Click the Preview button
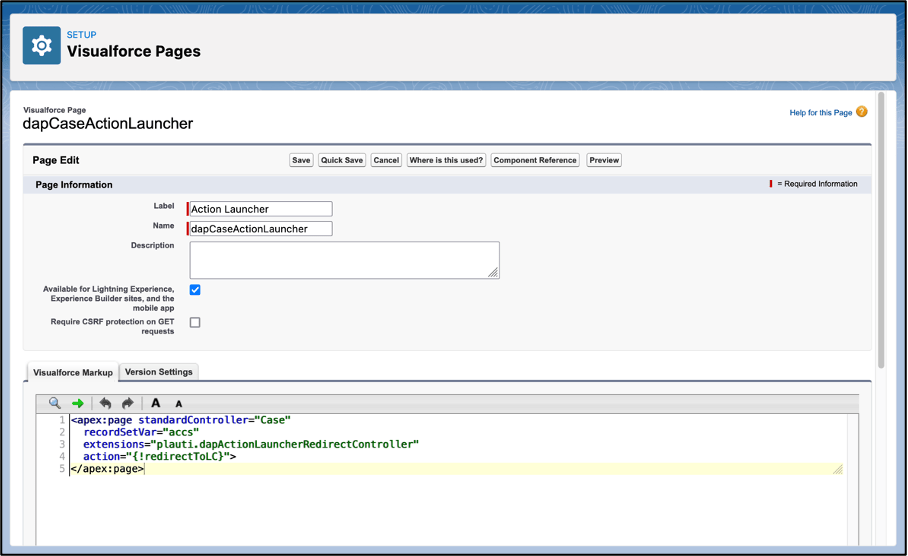 click(604, 160)
